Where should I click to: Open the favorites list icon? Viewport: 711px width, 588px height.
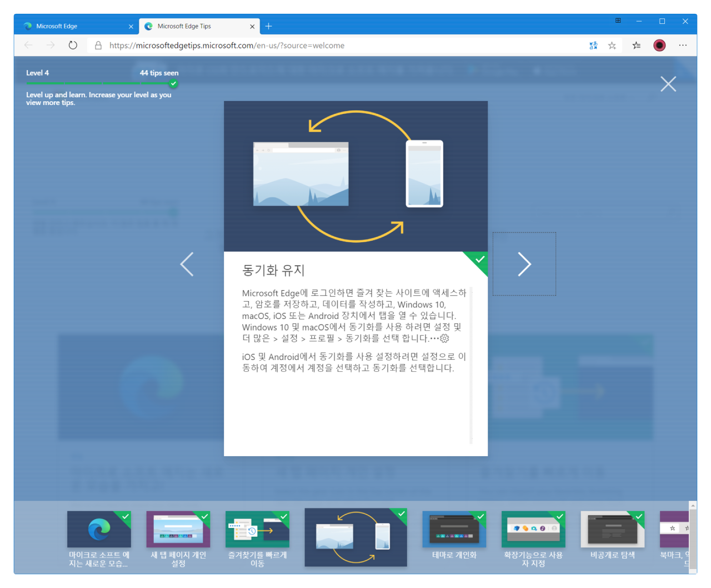pos(637,46)
